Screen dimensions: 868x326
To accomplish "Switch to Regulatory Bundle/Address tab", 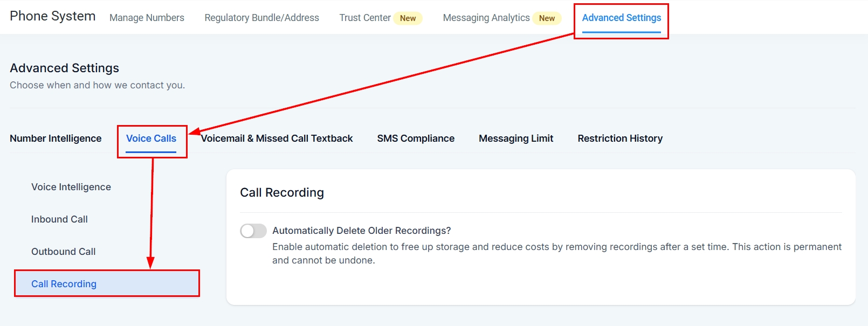I will pos(261,18).
